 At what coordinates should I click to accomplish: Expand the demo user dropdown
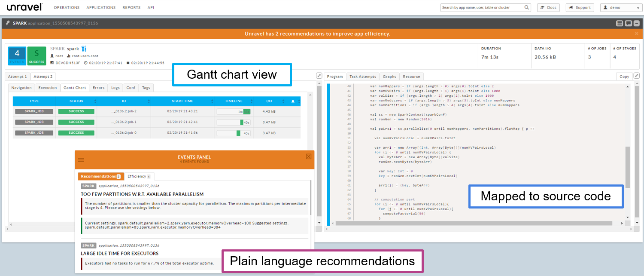(x=620, y=8)
